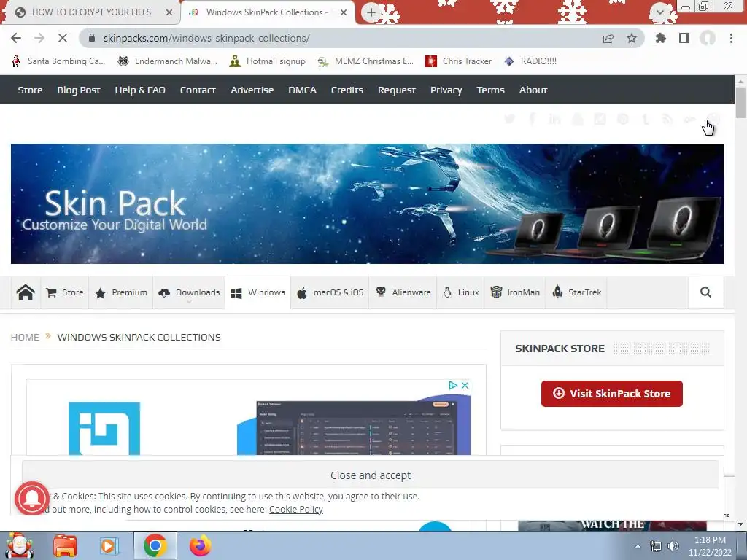Show hidden tray icons arrow
The width and height of the screenshot is (747, 560).
click(x=638, y=546)
